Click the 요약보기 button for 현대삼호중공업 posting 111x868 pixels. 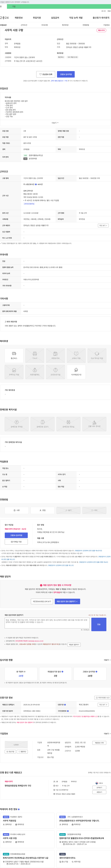pyautogui.click(x=99, y=787)
